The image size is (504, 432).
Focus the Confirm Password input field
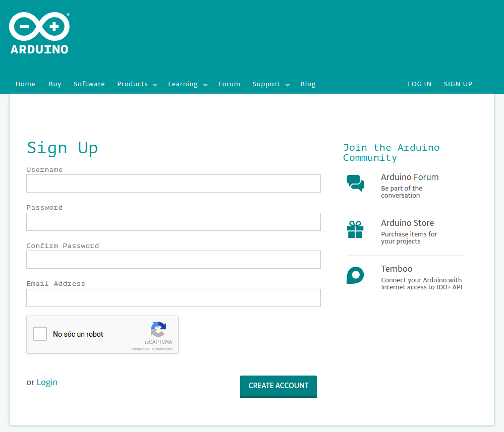(174, 260)
